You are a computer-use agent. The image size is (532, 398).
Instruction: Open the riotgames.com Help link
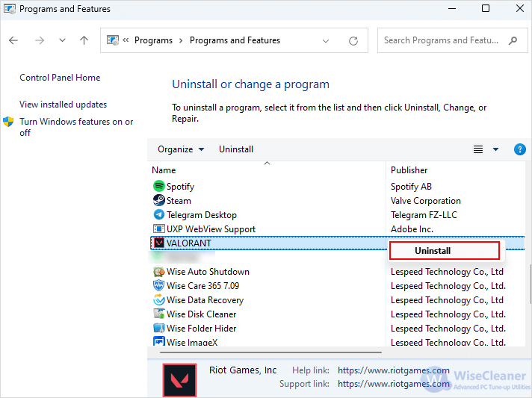(x=394, y=370)
